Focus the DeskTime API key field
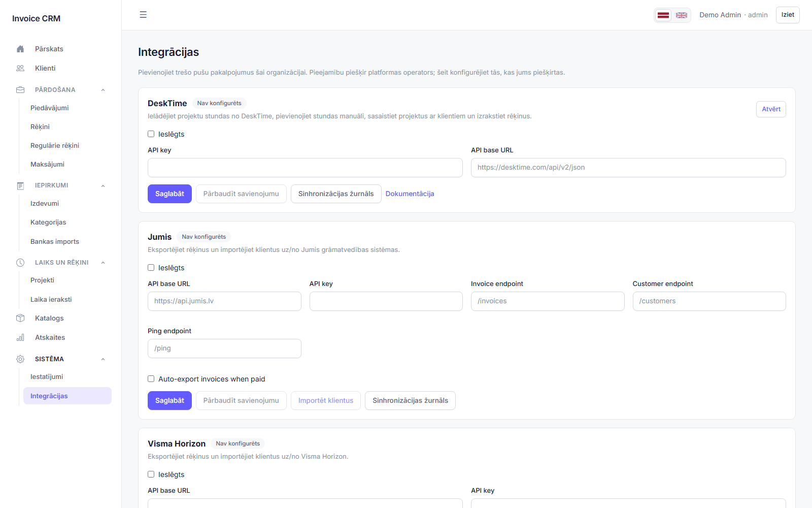 (305, 168)
